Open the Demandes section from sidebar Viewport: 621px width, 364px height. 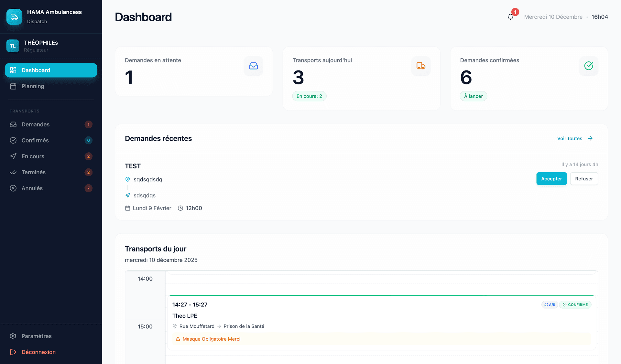pyautogui.click(x=36, y=124)
